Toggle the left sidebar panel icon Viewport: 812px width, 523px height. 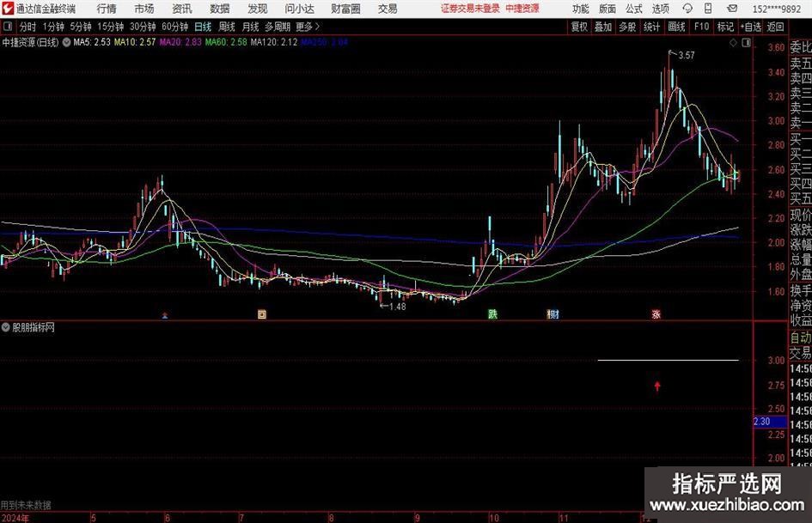pos(8,27)
